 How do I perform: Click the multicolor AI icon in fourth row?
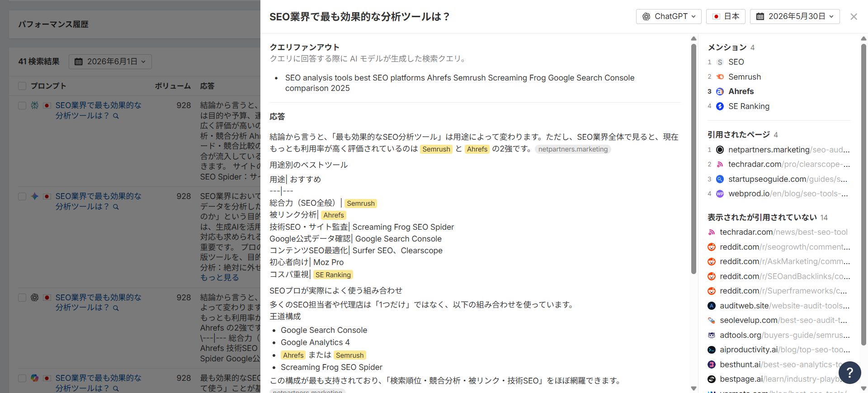[x=35, y=378]
